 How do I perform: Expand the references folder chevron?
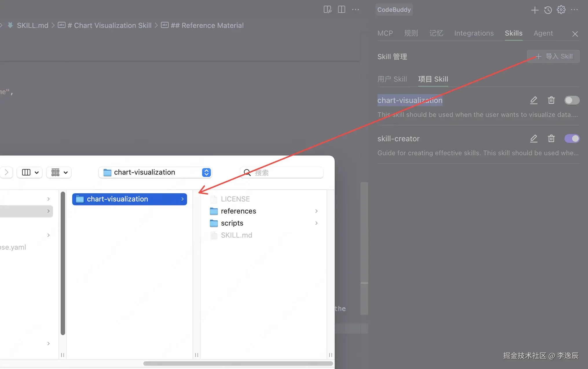coord(316,211)
